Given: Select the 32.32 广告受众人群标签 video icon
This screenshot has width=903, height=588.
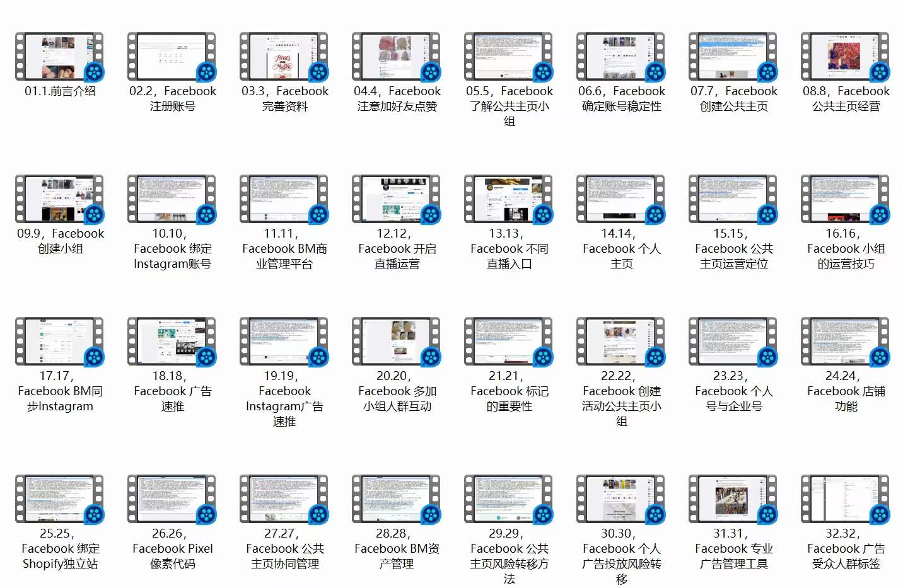Looking at the screenshot, I should (846, 499).
